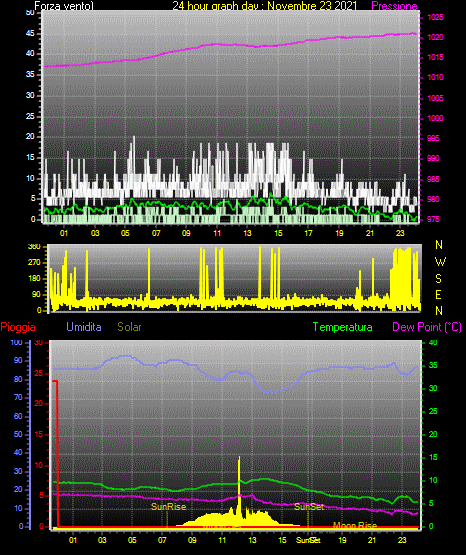This screenshot has height=555, width=466.
Task: Click the SunSet label on bottom time axis
Action: pos(308,540)
